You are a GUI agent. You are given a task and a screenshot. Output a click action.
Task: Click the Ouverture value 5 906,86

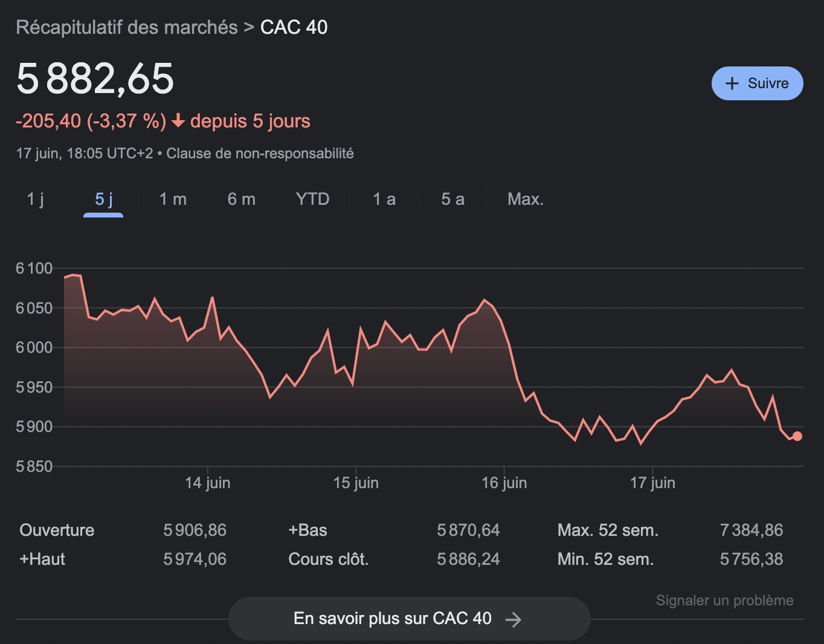(x=195, y=530)
